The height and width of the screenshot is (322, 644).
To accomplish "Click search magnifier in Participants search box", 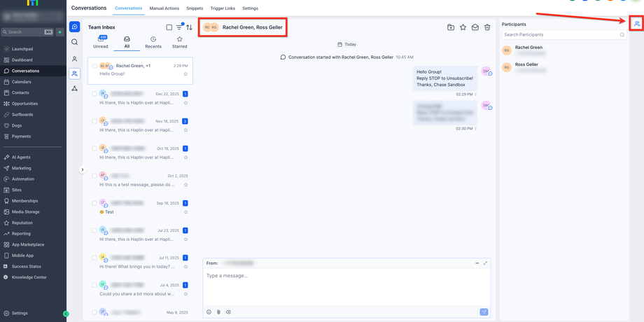I will click(x=622, y=35).
